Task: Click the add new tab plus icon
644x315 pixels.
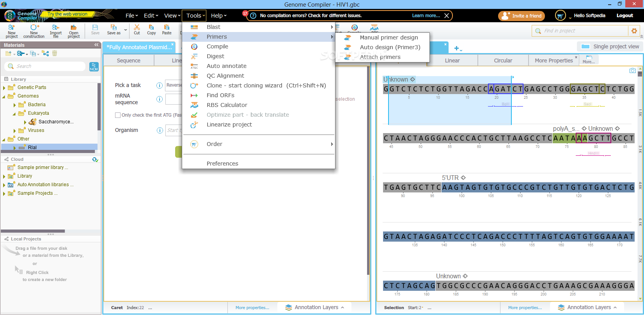Action: point(456,48)
